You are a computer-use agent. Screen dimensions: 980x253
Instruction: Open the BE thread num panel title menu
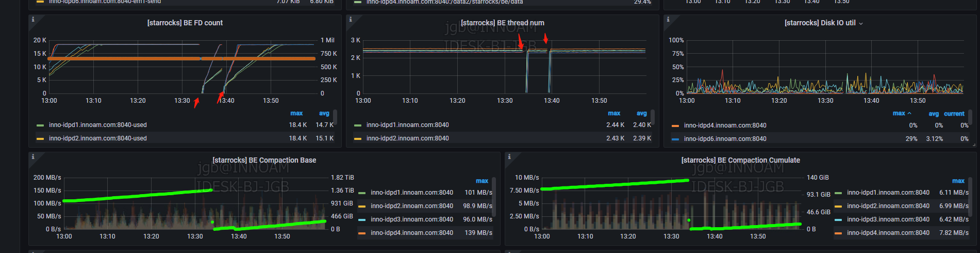coord(503,23)
